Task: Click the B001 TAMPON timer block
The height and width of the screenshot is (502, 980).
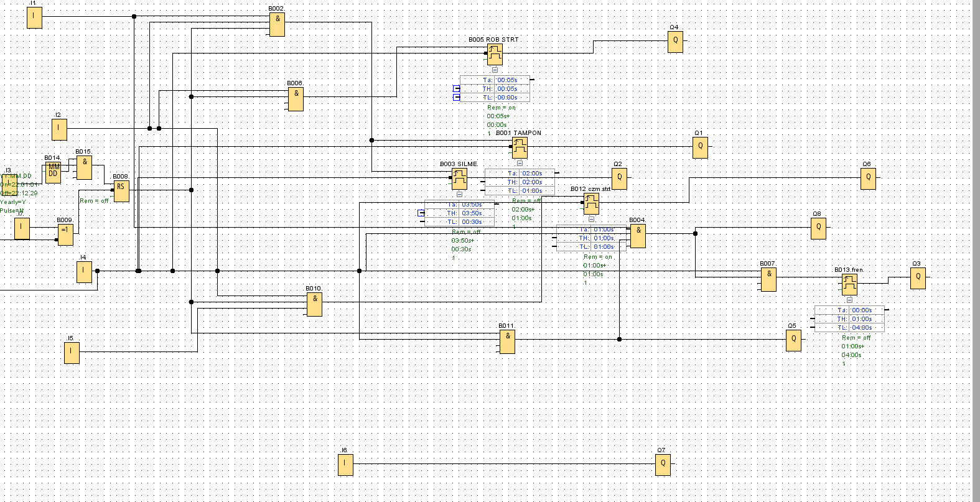Action: coord(520,147)
